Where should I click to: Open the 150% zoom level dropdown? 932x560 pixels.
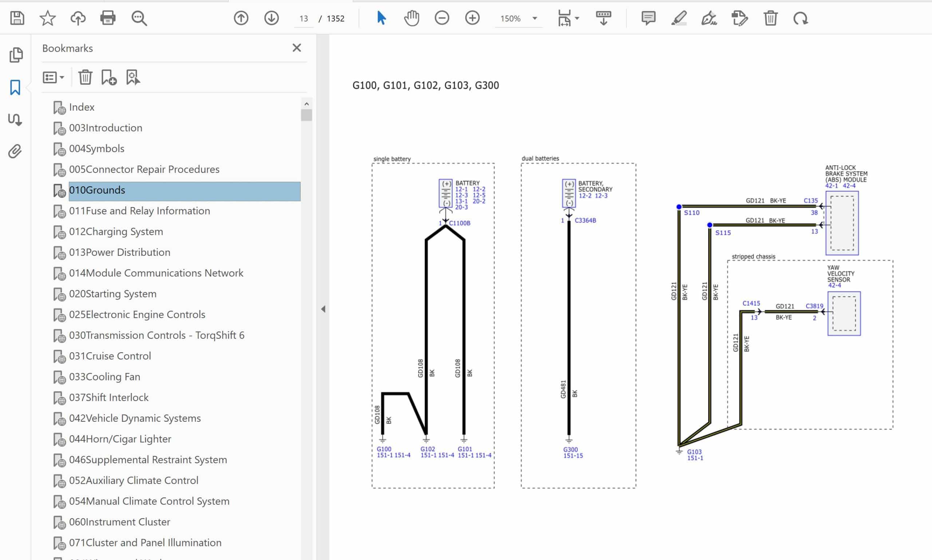pos(534,19)
